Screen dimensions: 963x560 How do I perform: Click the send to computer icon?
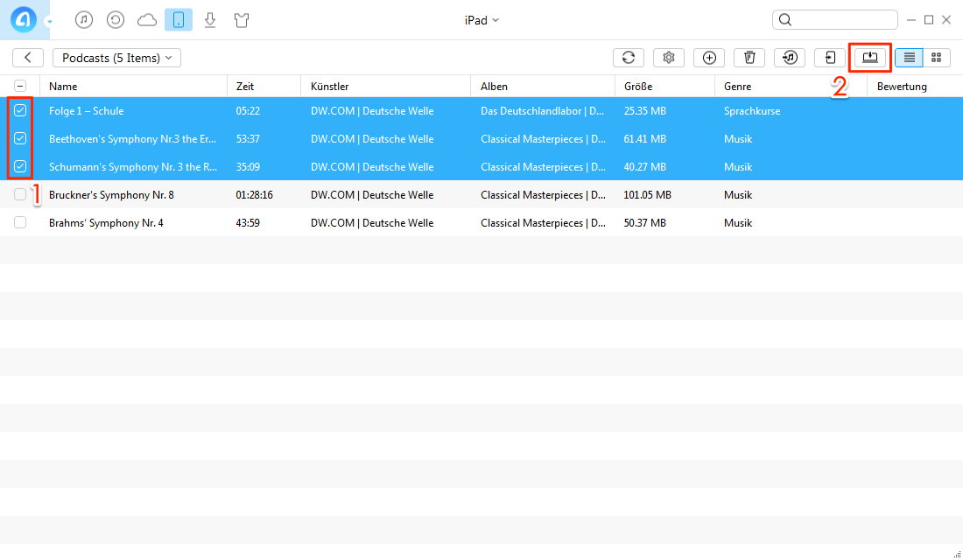[870, 58]
